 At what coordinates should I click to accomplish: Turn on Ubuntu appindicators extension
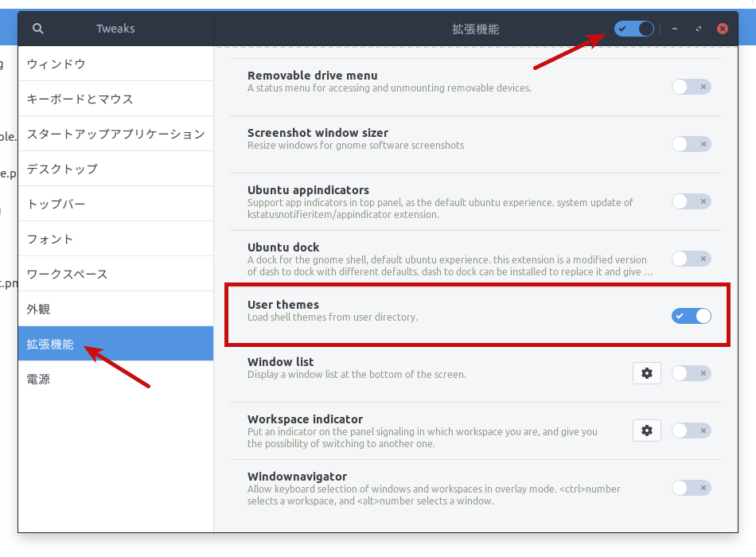click(690, 201)
